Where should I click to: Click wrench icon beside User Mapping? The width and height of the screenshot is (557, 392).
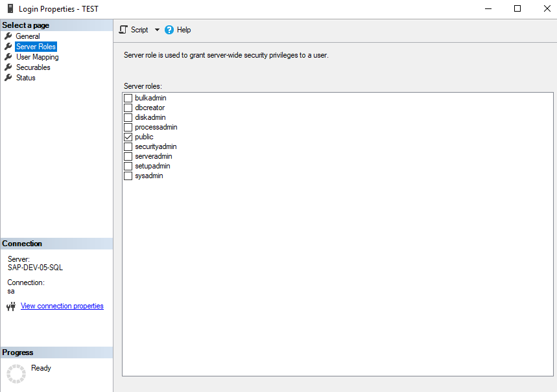(x=8, y=57)
